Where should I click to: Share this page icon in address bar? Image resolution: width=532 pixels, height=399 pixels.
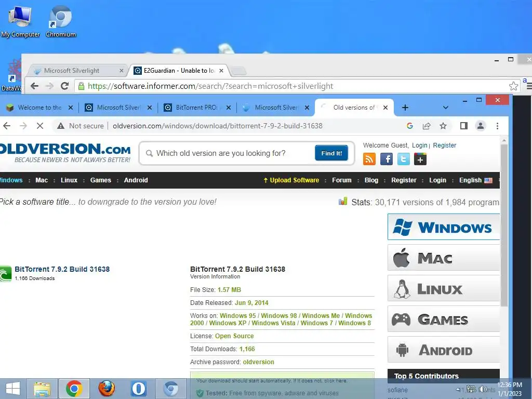427,126
